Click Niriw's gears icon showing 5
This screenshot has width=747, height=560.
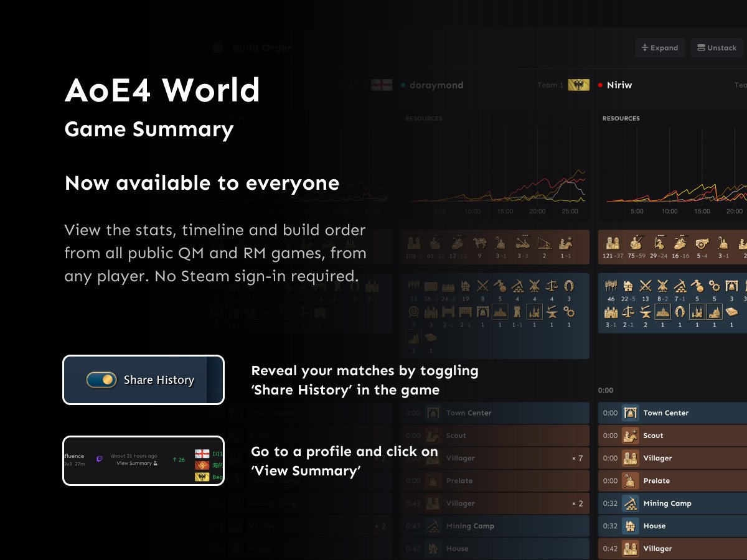tap(715, 286)
